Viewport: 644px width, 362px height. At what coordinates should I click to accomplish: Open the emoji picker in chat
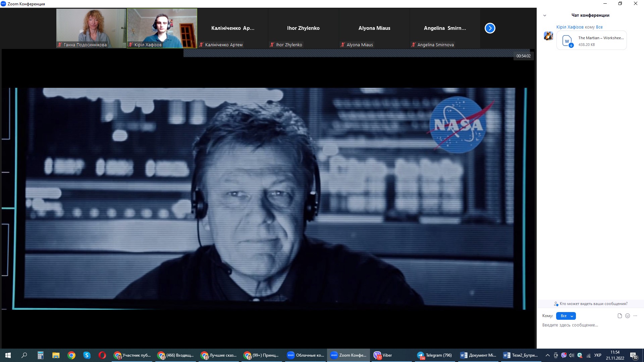tap(628, 316)
